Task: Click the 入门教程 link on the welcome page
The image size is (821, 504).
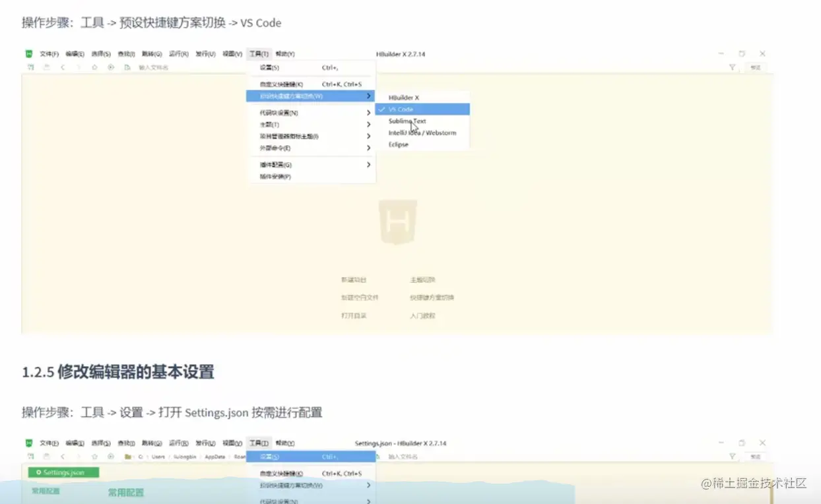Action: point(422,315)
